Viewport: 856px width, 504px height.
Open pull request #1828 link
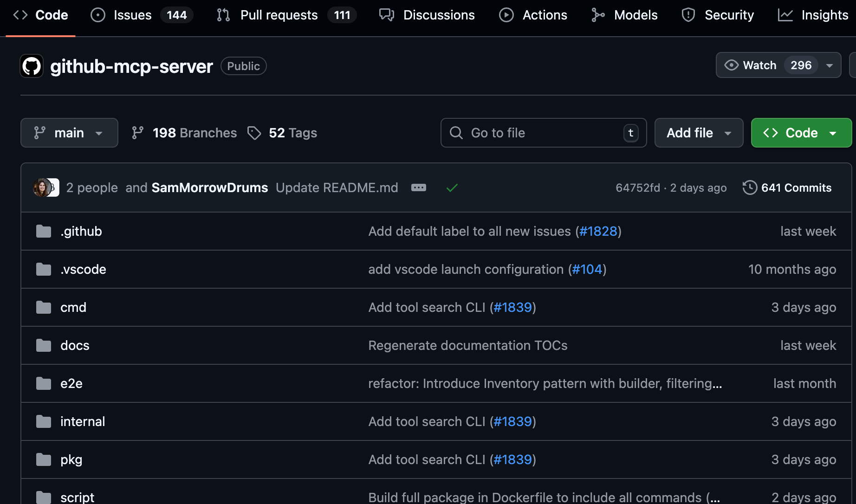(598, 231)
